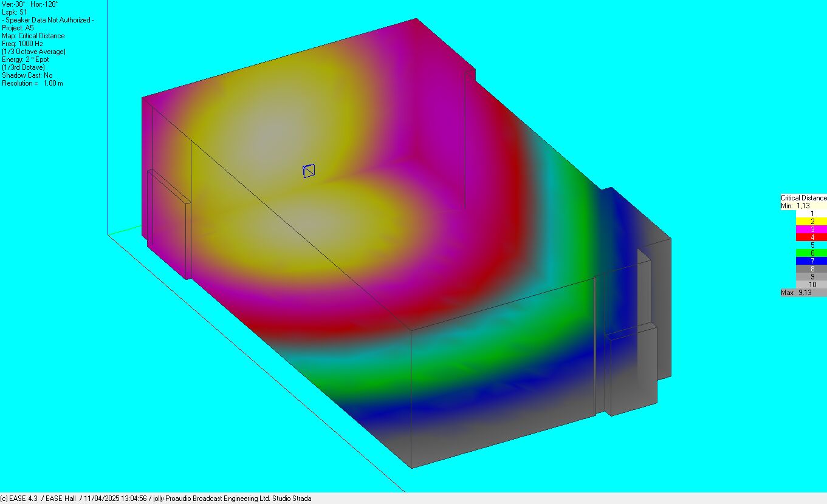Click the Shadow Cast: No text
The height and width of the screenshot is (504, 827).
pyautogui.click(x=27, y=75)
